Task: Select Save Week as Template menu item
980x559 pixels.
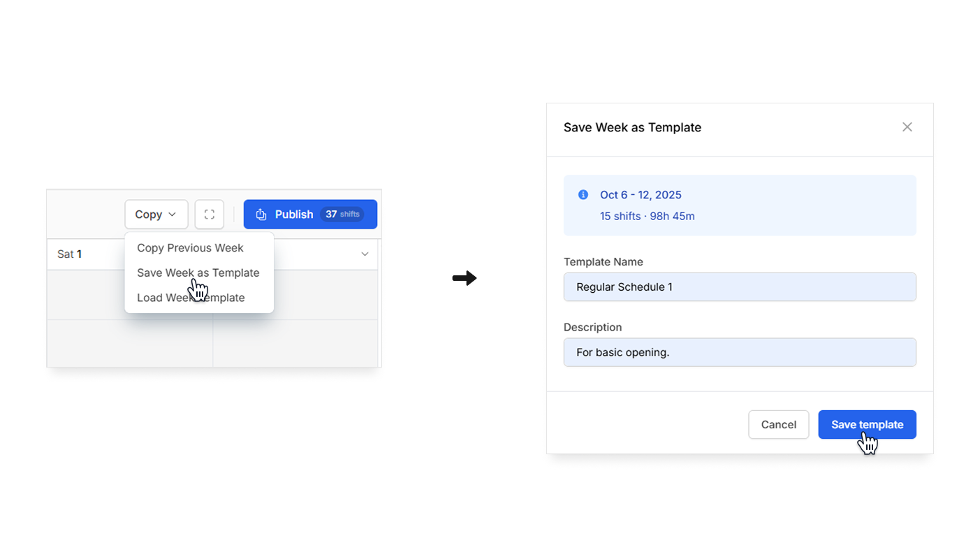Action: click(x=198, y=273)
